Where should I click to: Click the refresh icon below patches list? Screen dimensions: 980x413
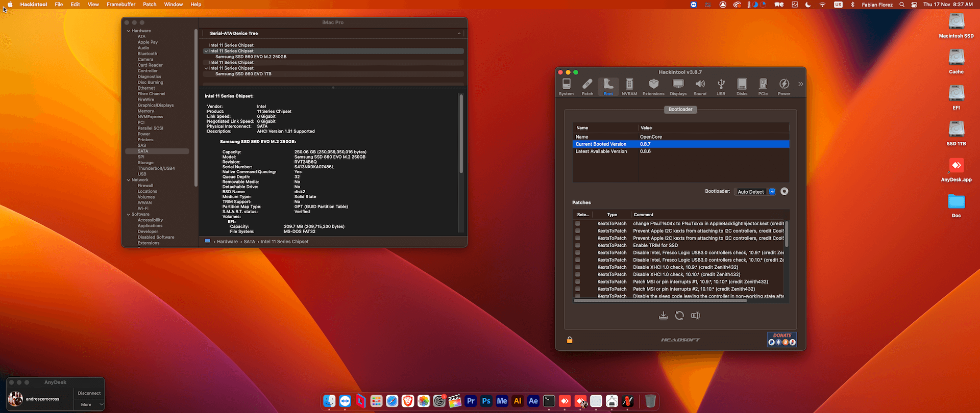679,316
